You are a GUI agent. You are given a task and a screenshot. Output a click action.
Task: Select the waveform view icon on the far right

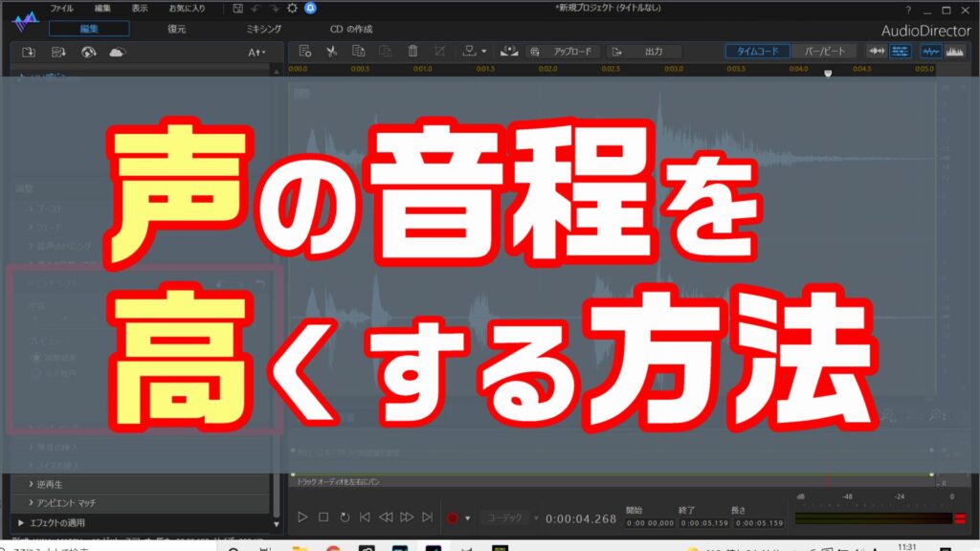coord(930,51)
